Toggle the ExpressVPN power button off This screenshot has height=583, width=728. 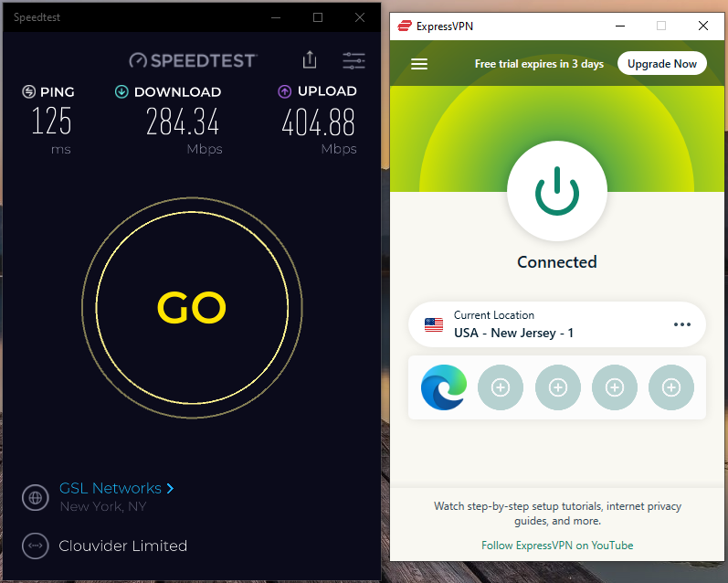[x=557, y=191]
